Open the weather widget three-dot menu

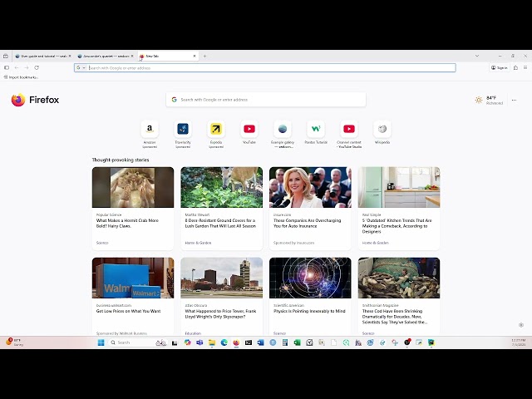coord(514,100)
